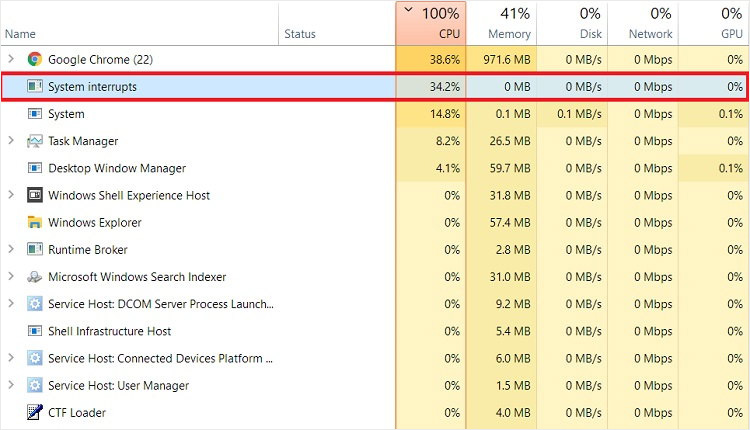Expand Service Host: DCOM Server Process Launcher
The height and width of the screenshot is (430, 750).
coord(11,304)
